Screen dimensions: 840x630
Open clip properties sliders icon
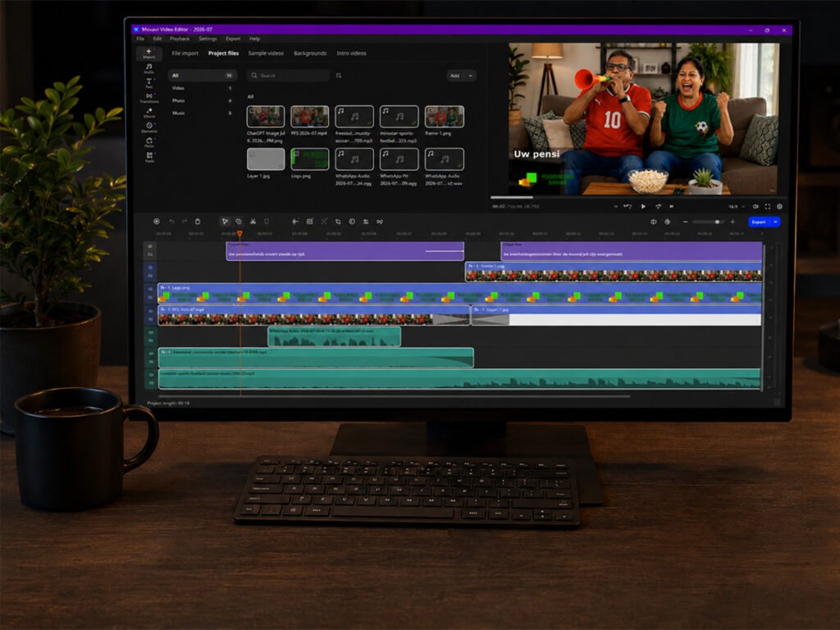tap(366, 221)
